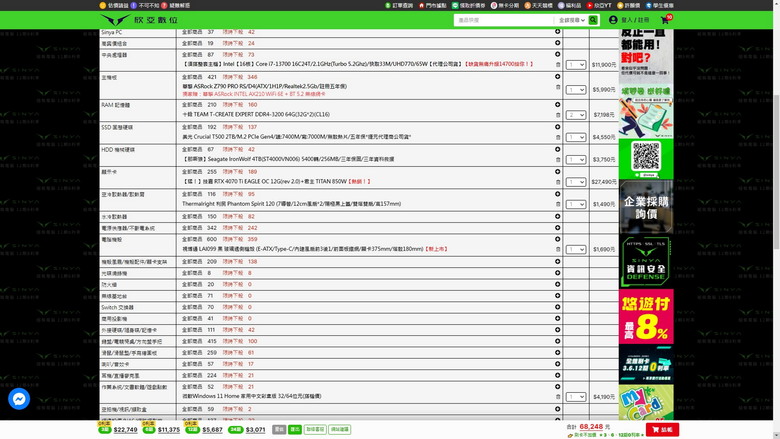The height and width of the screenshot is (439, 780).
Task: Open the shopping cart icon in header
Action: pyautogui.click(x=665, y=20)
